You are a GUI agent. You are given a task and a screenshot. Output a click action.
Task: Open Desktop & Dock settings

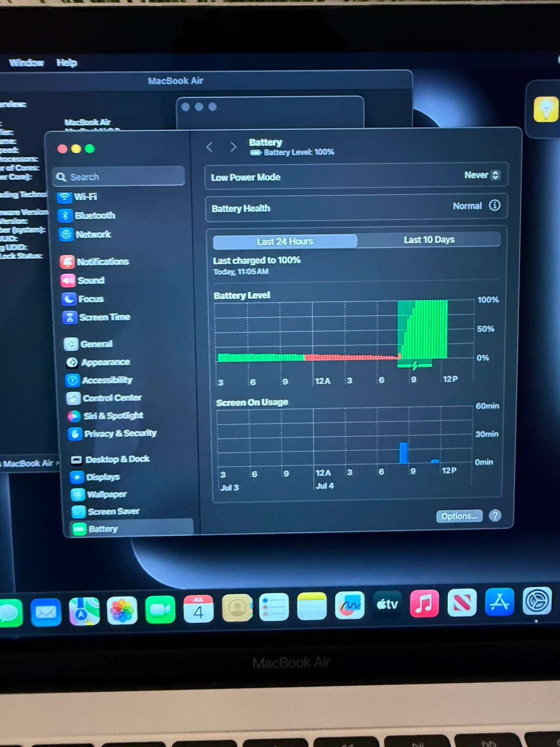click(x=110, y=460)
